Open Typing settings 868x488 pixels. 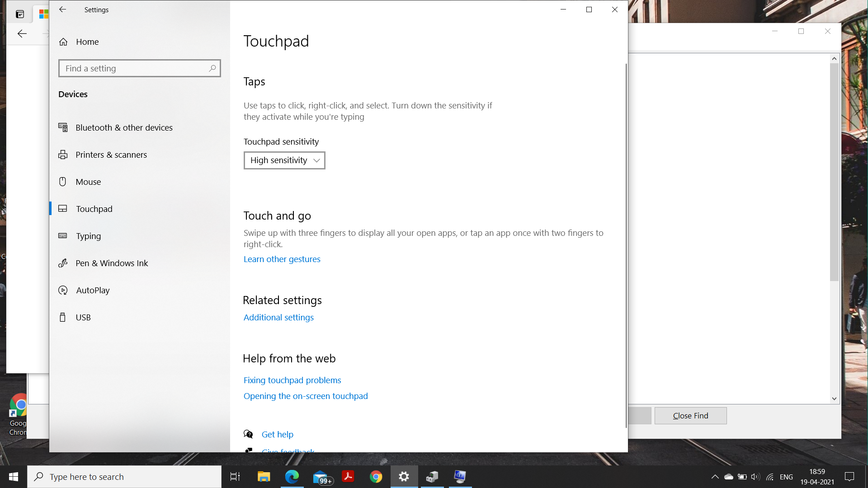coord(88,236)
